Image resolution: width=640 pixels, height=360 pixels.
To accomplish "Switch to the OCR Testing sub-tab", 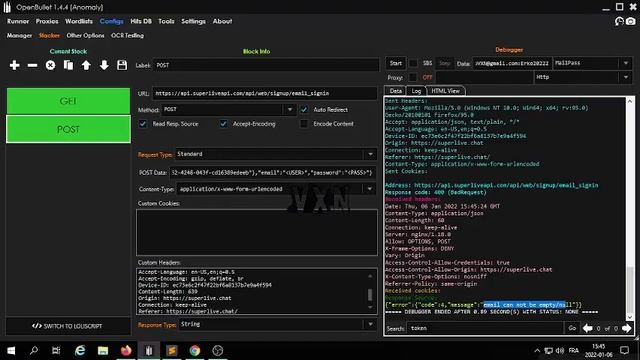I will tap(127, 36).
